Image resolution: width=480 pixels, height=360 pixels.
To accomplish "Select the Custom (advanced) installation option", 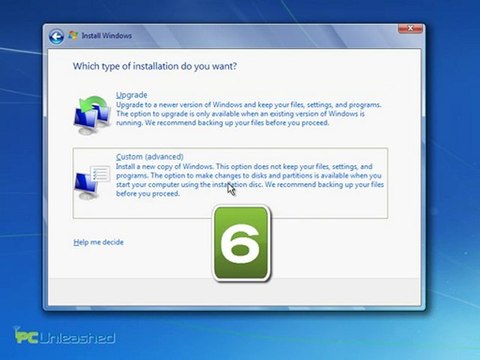I will [230, 183].
